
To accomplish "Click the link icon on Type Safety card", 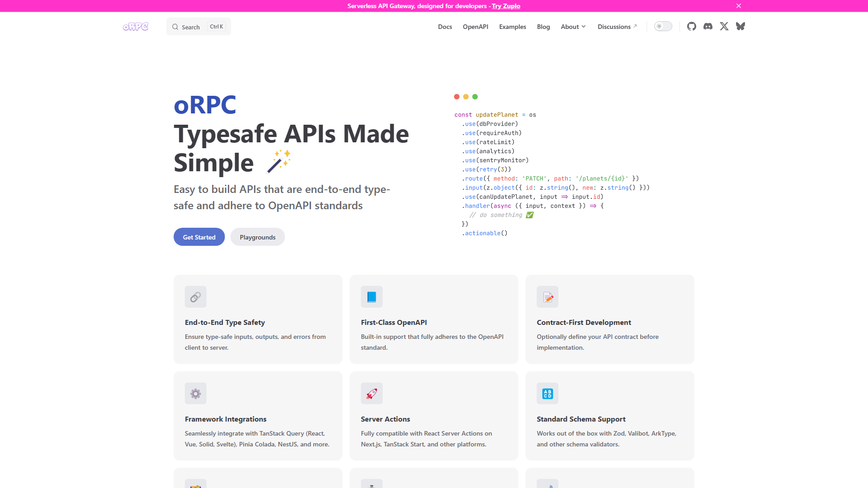I will [x=195, y=297].
